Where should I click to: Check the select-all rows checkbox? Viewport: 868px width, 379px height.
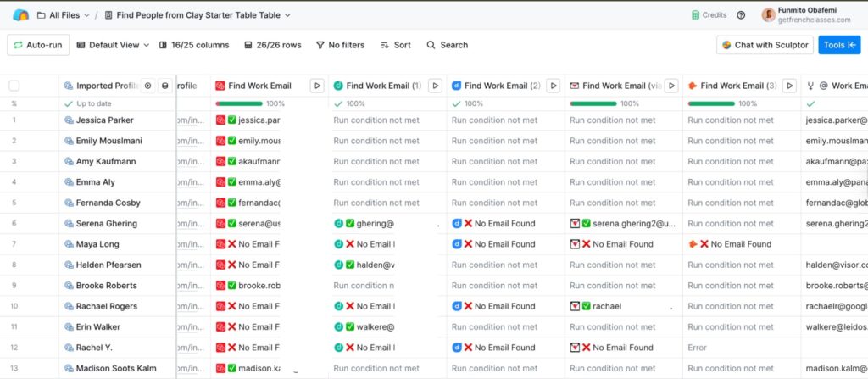[x=14, y=86]
